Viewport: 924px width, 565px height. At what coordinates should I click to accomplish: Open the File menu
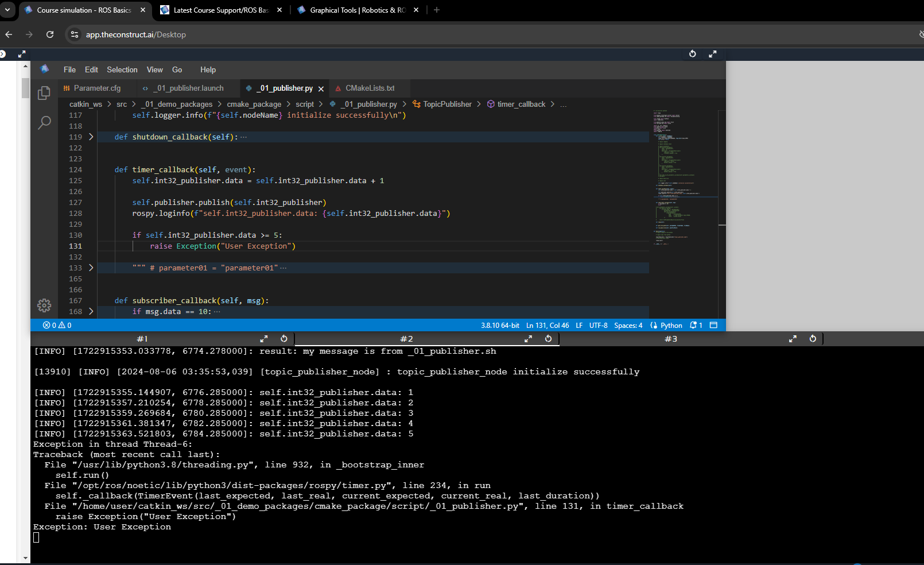(x=69, y=69)
